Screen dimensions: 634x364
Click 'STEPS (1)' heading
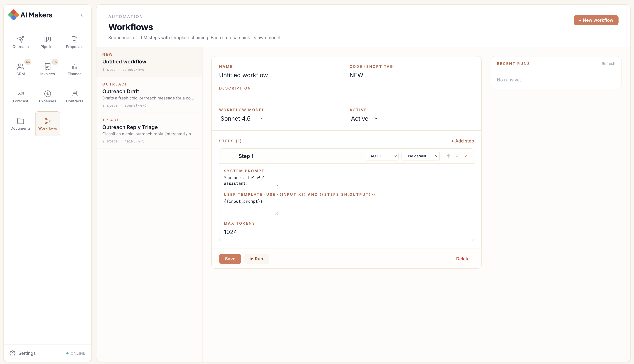coord(230,141)
